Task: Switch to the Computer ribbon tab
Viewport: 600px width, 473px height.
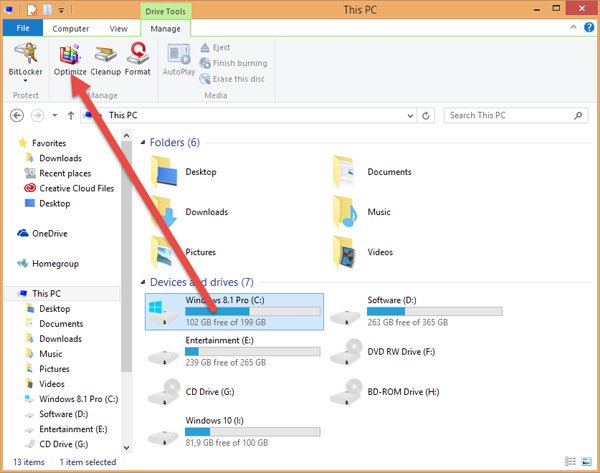Action: coord(70,29)
